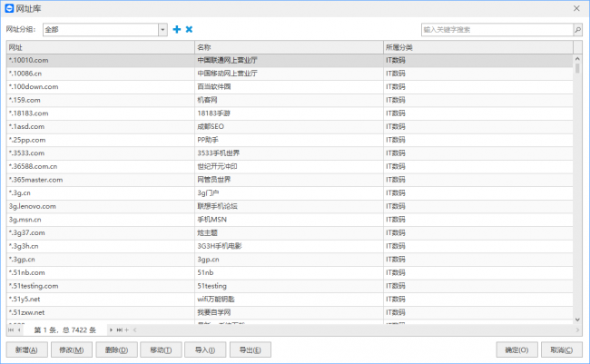Select the *.3g3h.cn row
Screen dimensions: 590x364
pyautogui.click(x=290, y=246)
